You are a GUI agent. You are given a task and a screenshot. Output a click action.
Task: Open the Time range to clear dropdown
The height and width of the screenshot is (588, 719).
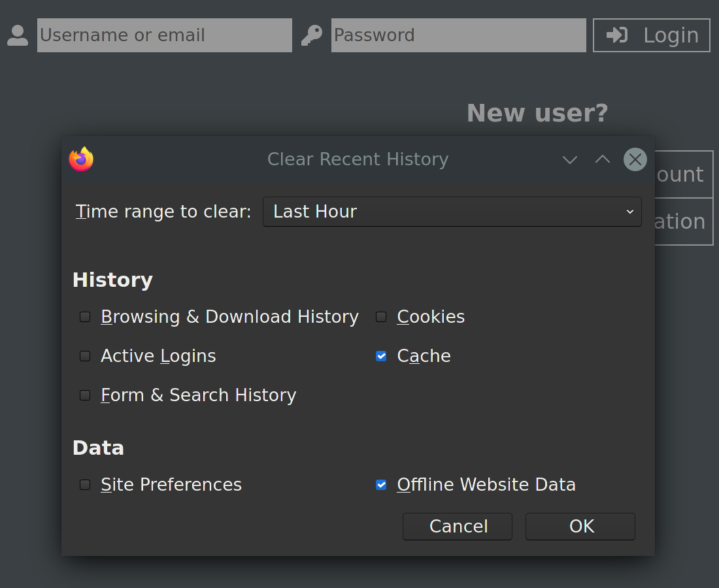[x=452, y=212]
